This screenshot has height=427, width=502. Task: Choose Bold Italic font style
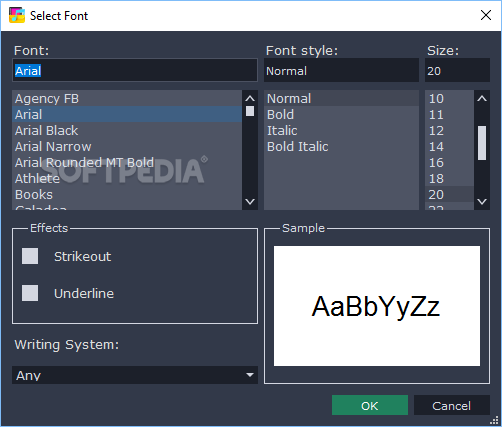[x=341, y=146]
